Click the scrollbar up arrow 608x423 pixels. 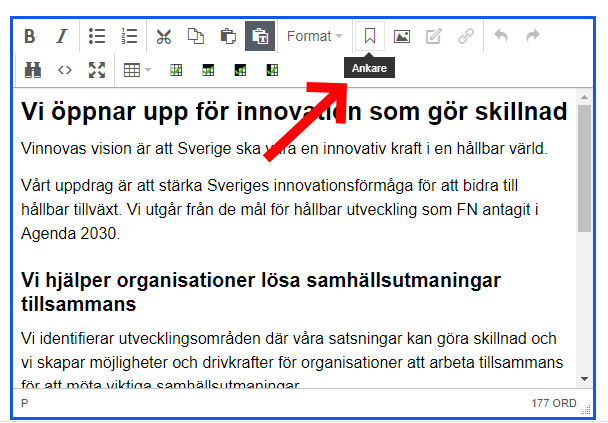coord(584,97)
